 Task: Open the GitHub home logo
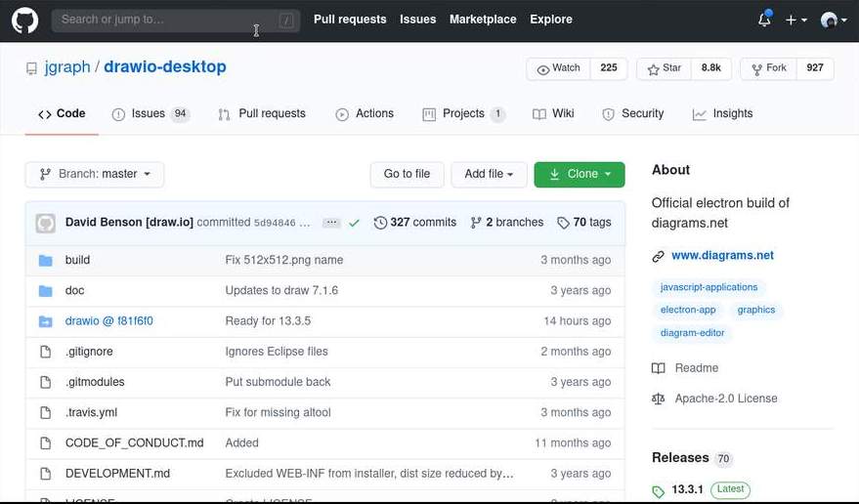(24, 21)
